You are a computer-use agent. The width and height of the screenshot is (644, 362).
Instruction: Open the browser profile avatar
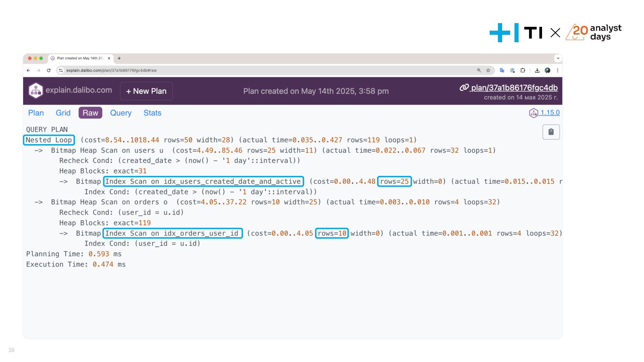pos(547,70)
